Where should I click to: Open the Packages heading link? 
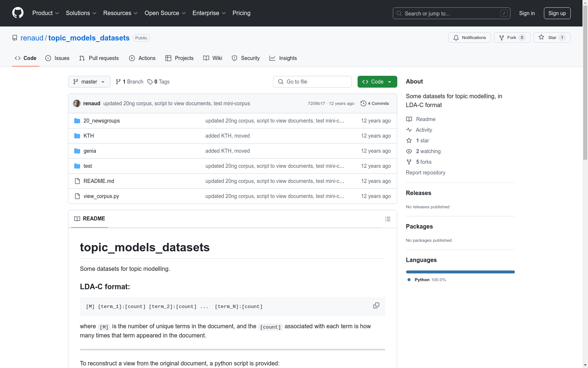[x=419, y=226]
